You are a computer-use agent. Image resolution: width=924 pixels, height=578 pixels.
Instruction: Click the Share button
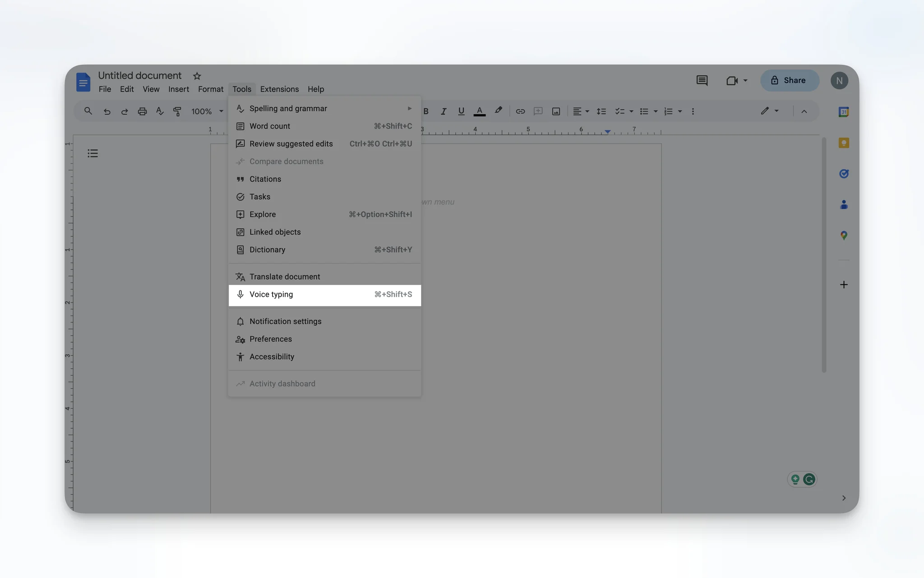(789, 81)
